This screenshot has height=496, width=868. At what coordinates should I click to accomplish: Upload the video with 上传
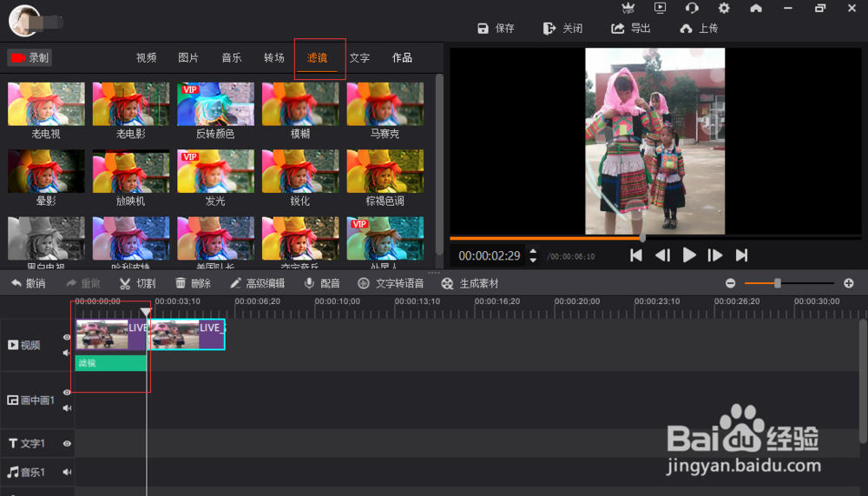click(x=699, y=29)
